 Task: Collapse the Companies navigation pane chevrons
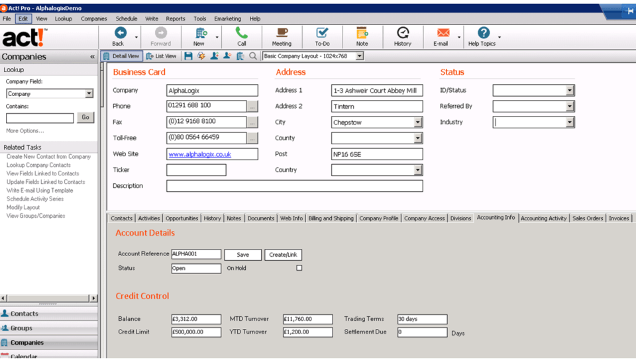[x=93, y=57]
